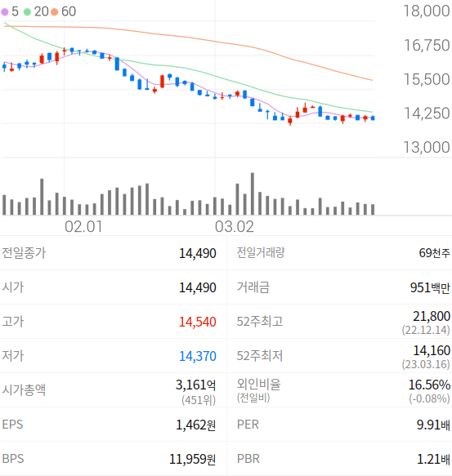Click the 52주최저 label
The width and height of the screenshot is (452, 476).
(x=260, y=356)
